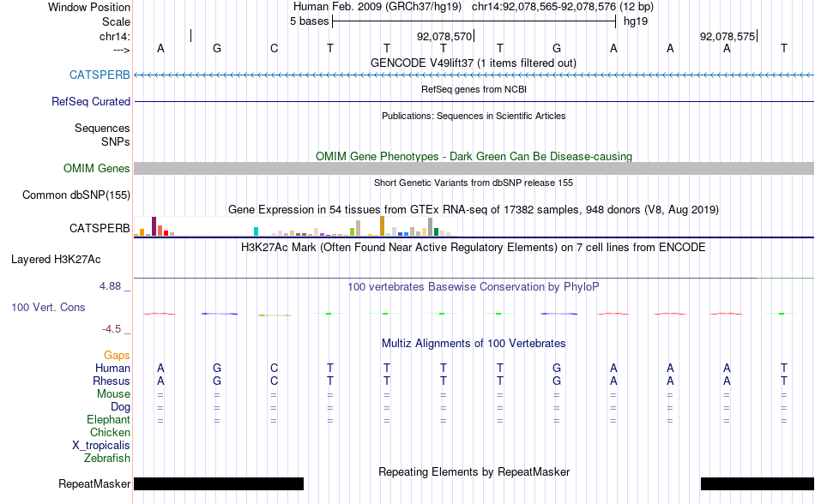Click the 92,078,570 position marker
This screenshot has height=504, width=815.
[445, 36]
